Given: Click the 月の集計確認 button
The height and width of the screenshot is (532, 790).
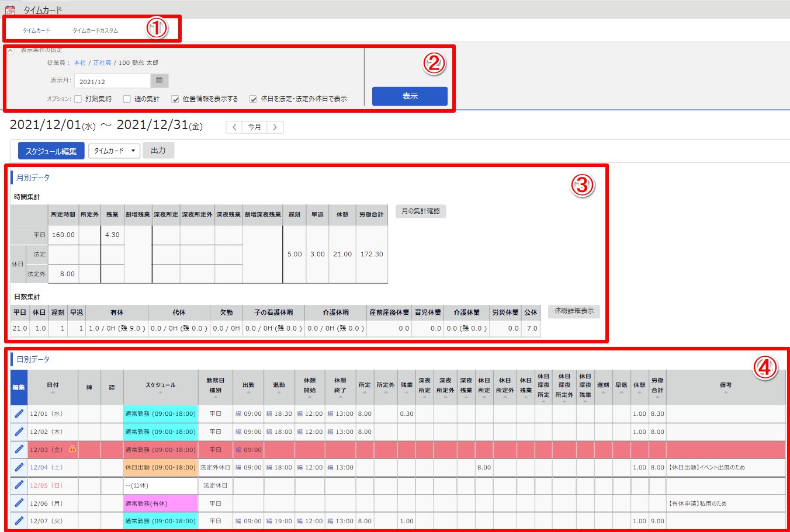Looking at the screenshot, I should [x=421, y=211].
